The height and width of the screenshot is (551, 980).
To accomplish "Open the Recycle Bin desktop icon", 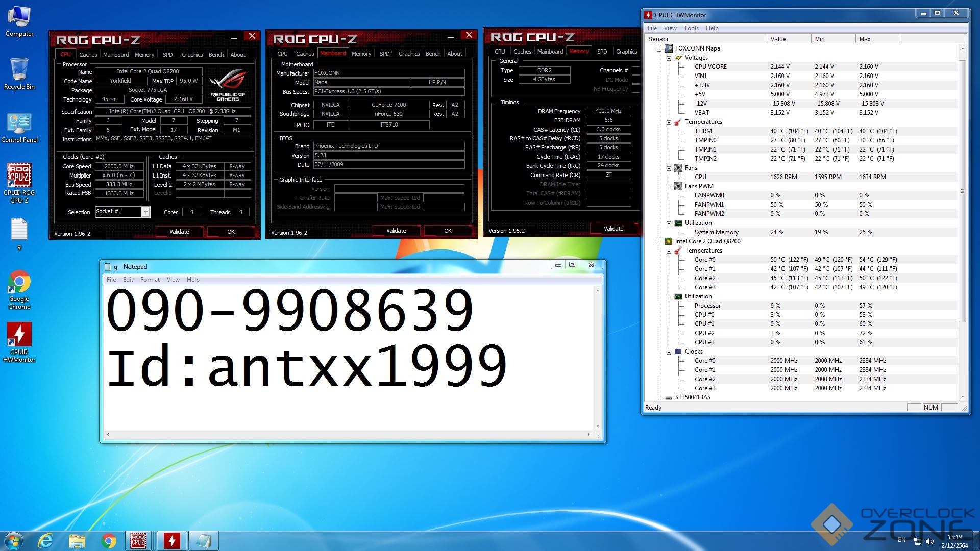I will tap(19, 74).
